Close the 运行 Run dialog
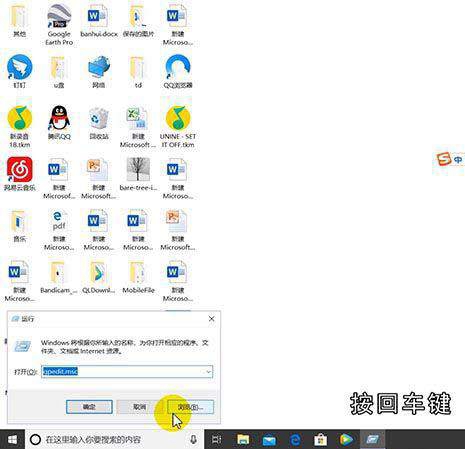Viewport: 465px width, 449px height. 211,319
